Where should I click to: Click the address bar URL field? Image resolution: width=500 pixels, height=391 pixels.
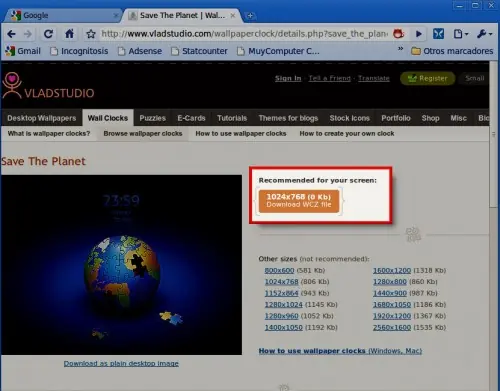point(244,34)
